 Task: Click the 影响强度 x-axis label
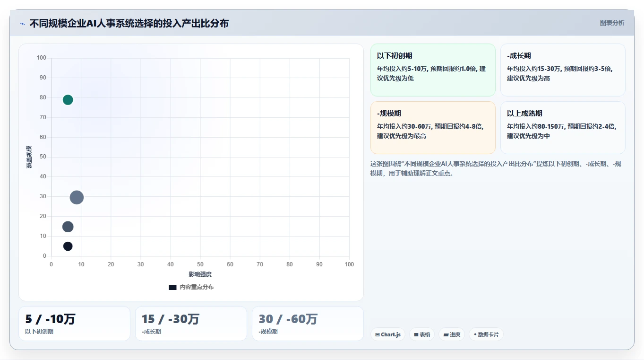point(200,274)
